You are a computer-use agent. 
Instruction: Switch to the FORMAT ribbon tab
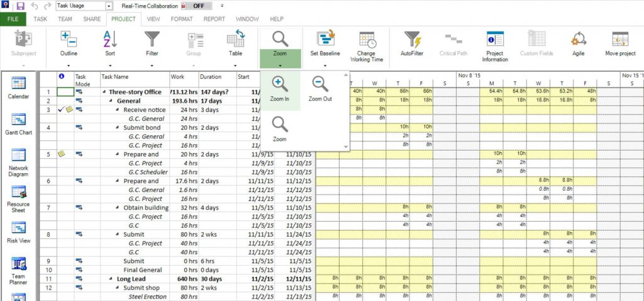182,19
